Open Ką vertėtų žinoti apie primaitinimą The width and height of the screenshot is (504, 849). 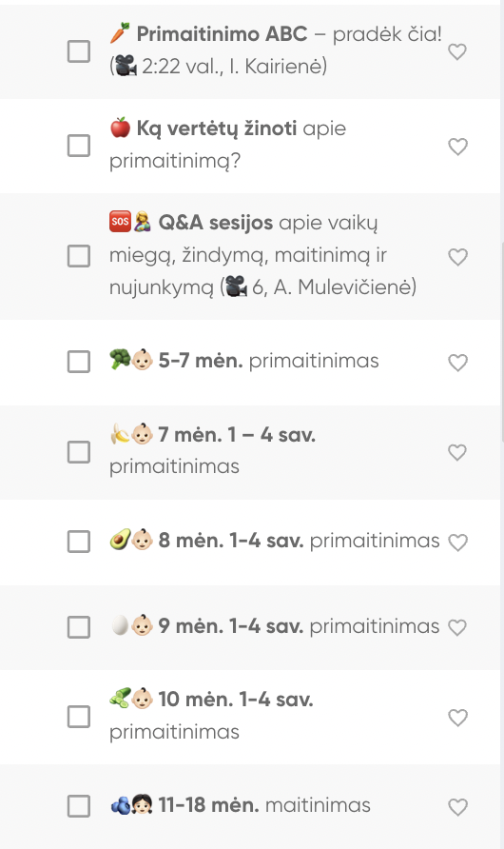coord(227,144)
